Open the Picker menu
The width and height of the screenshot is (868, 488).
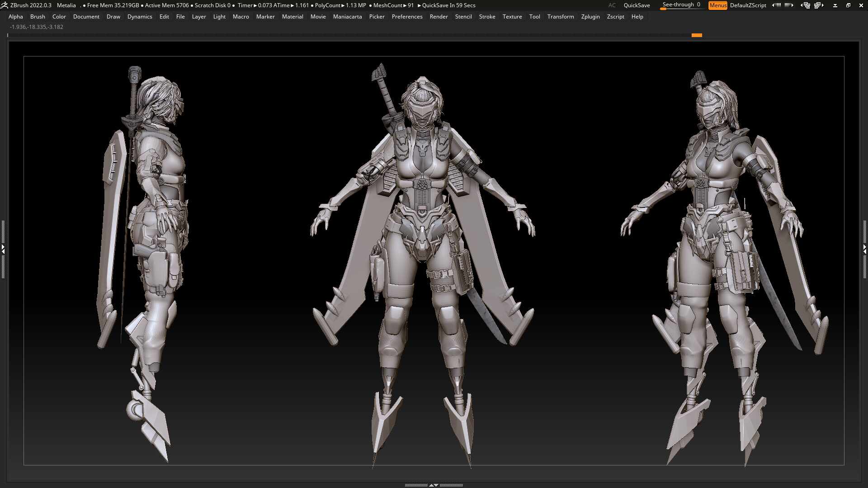pyautogui.click(x=377, y=17)
